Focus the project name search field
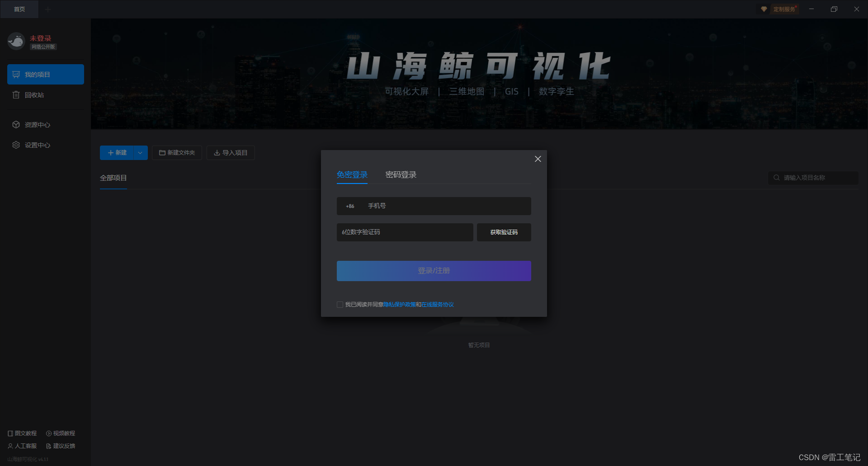868x466 pixels. coord(813,178)
